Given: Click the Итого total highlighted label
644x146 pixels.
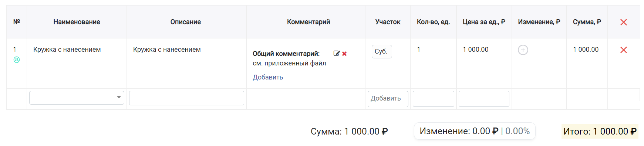Looking at the screenshot, I should pos(600,131).
